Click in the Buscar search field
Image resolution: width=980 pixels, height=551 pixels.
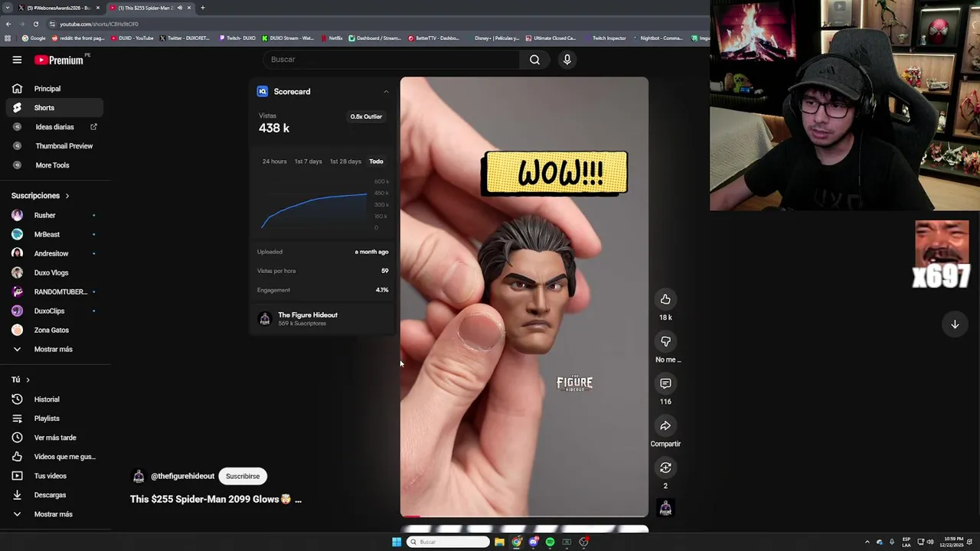(x=392, y=60)
